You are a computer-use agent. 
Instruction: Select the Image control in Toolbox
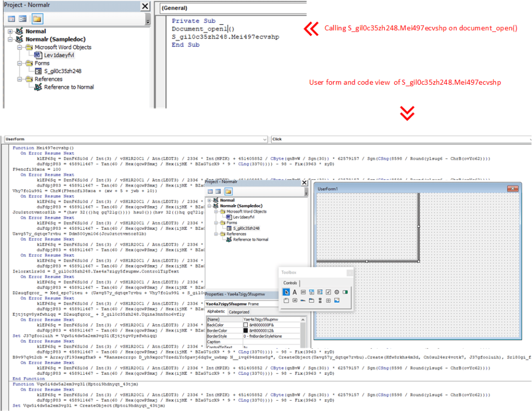coord(337,300)
